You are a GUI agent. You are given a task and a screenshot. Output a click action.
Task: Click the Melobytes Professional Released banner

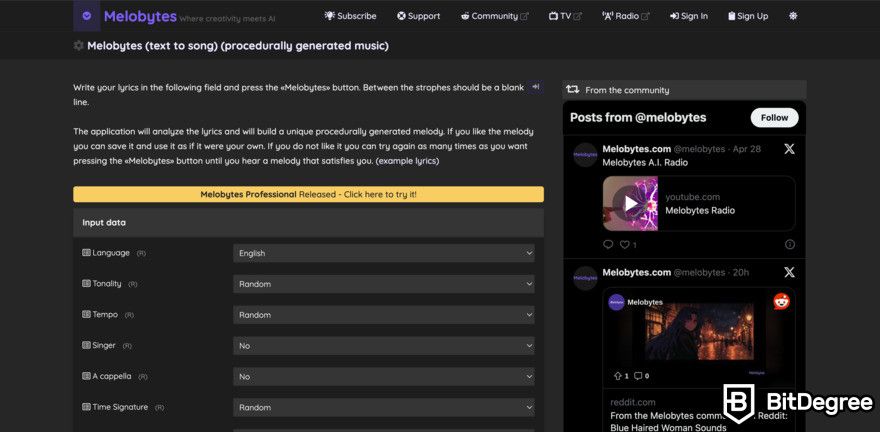coord(308,194)
